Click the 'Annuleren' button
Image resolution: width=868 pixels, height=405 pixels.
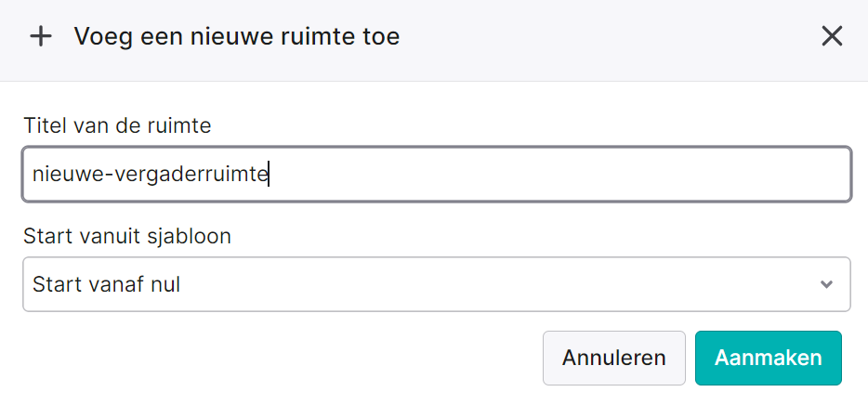pos(614,358)
